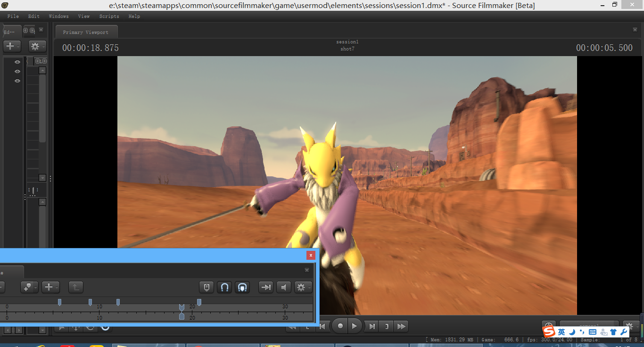Click the Record button in viewport controls

point(340,326)
